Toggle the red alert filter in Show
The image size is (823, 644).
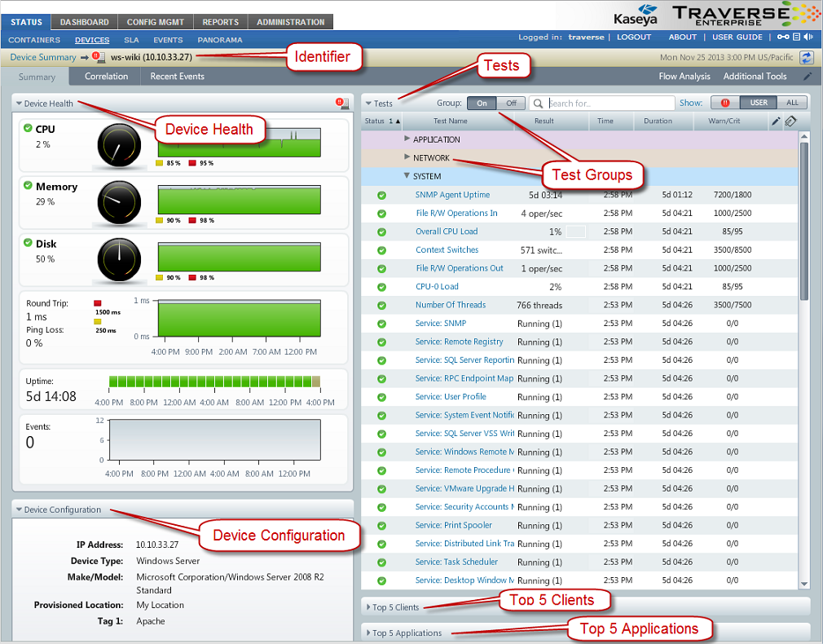[725, 104]
